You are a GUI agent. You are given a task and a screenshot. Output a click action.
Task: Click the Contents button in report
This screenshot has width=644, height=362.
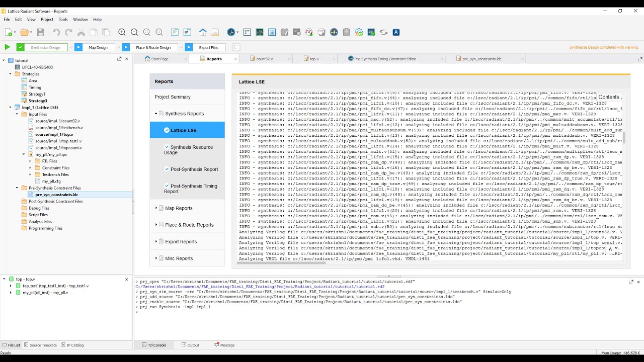click(x=608, y=97)
